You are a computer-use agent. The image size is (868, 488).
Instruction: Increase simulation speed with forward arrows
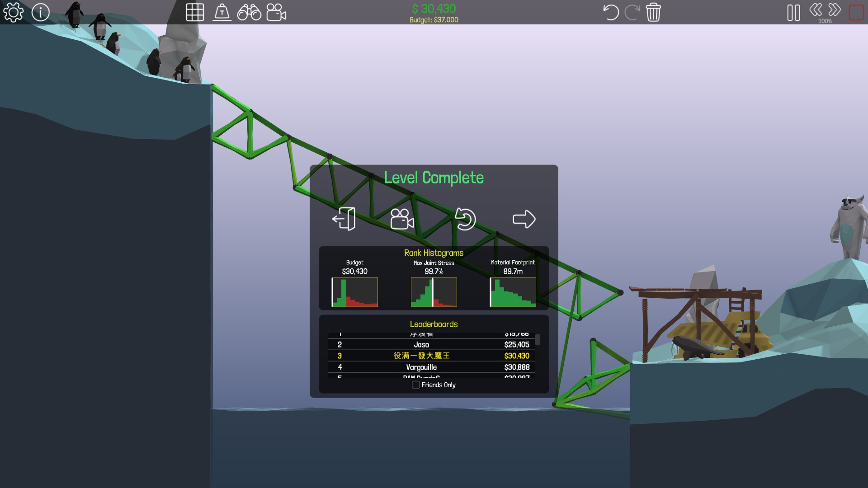[x=835, y=9]
